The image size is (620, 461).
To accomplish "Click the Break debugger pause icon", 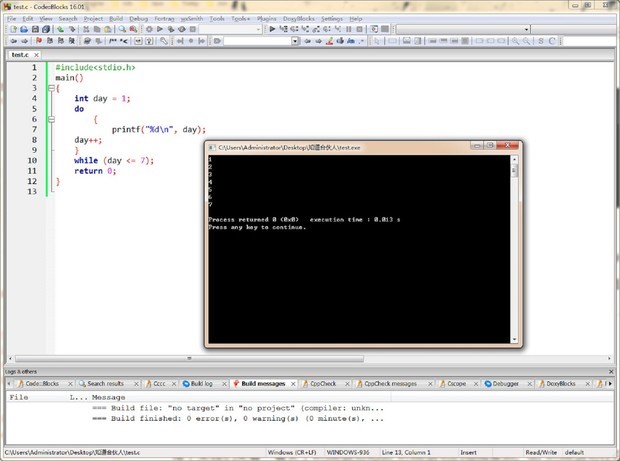I will click(349, 29).
